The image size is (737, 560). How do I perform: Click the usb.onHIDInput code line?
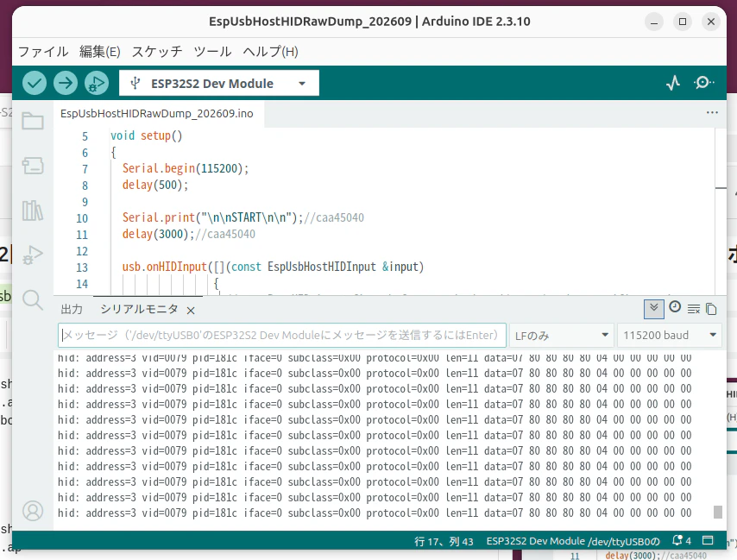click(x=273, y=267)
